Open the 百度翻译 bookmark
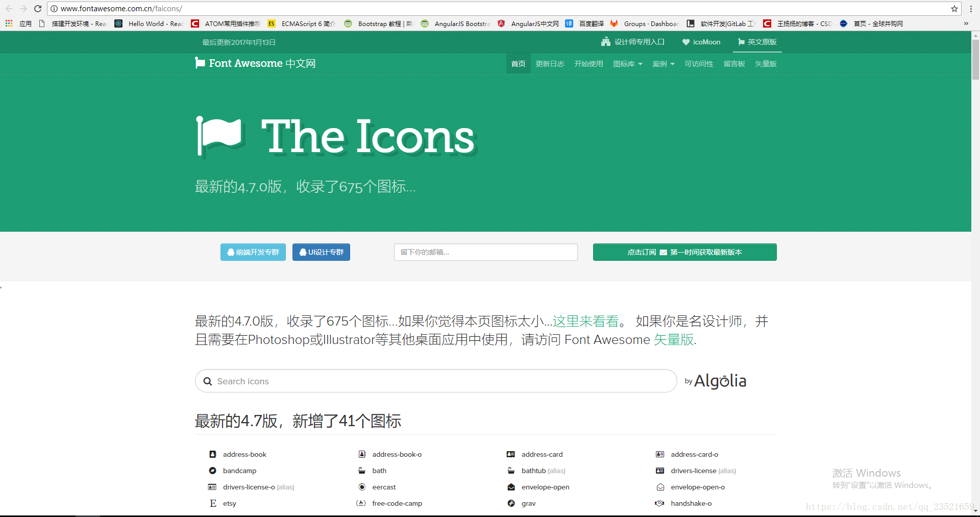The image size is (980, 517). tap(585, 23)
